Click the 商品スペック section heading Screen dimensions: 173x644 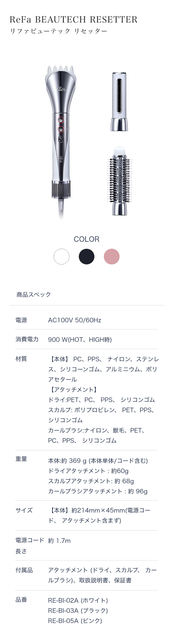pos(34,295)
